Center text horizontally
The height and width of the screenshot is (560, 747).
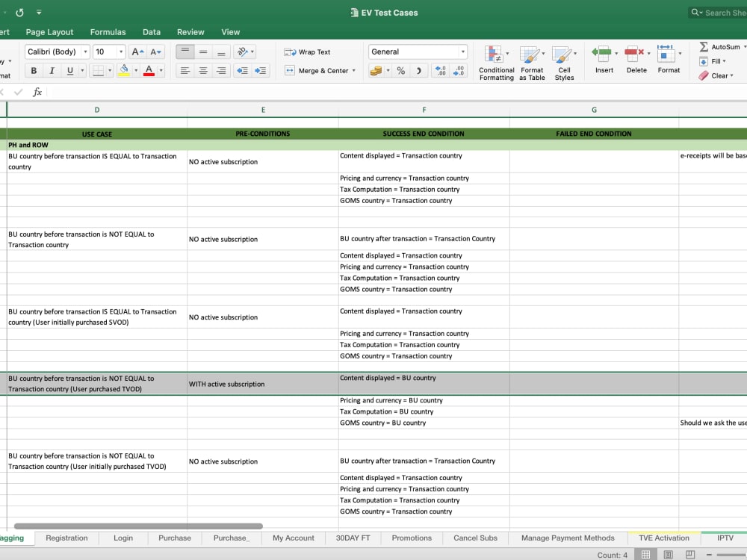click(203, 70)
